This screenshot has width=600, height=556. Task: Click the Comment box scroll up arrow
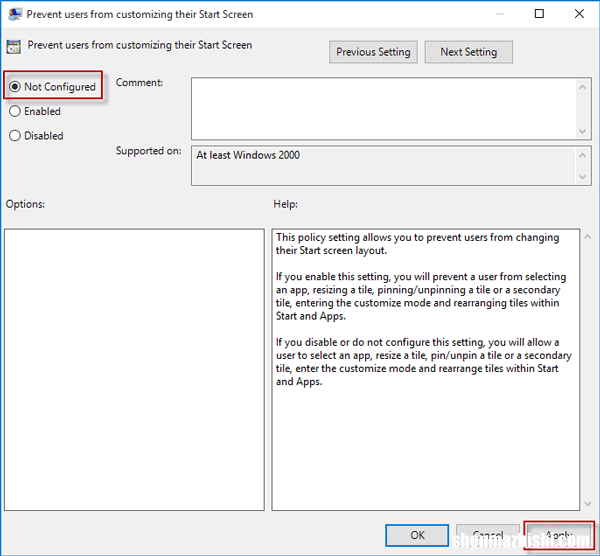(582, 87)
